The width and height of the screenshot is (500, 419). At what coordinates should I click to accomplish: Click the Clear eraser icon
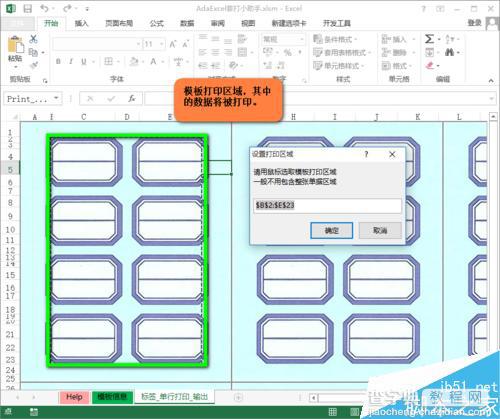[x=430, y=65]
